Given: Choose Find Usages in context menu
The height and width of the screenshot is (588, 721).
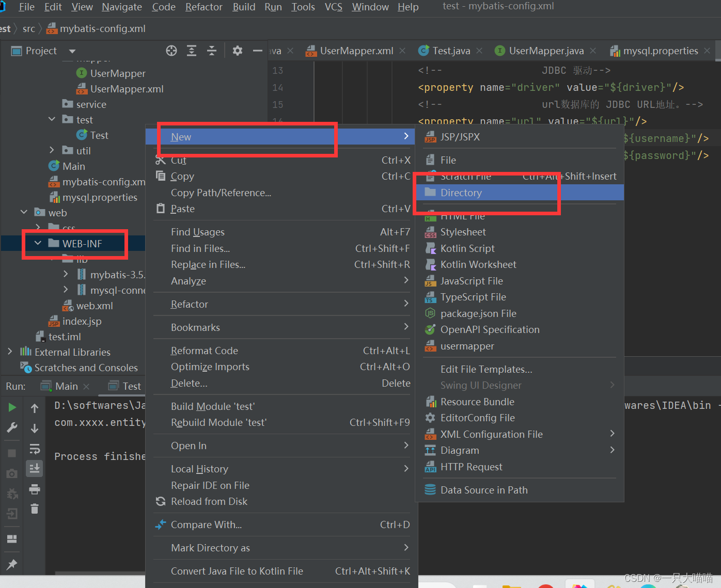Looking at the screenshot, I should tap(281, 232).
